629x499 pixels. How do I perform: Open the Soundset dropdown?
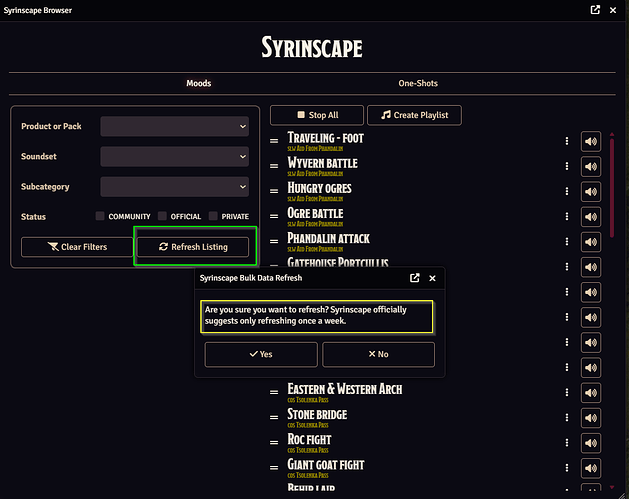pos(174,156)
